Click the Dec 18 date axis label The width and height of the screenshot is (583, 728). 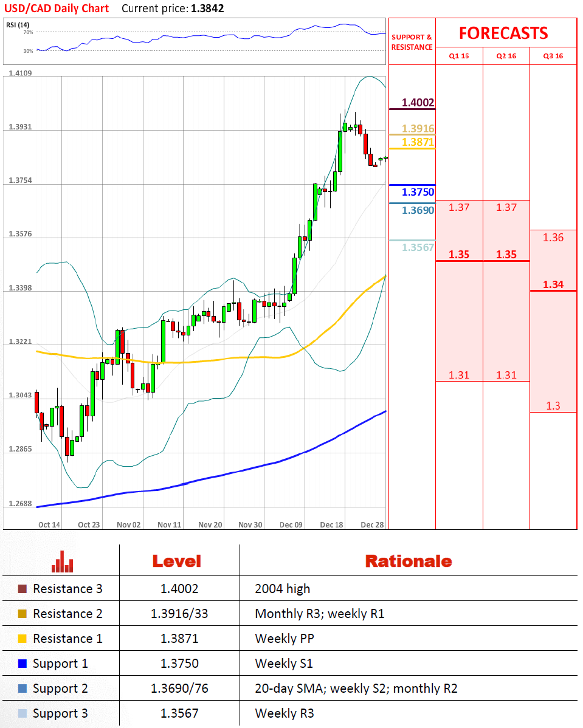pos(332,524)
